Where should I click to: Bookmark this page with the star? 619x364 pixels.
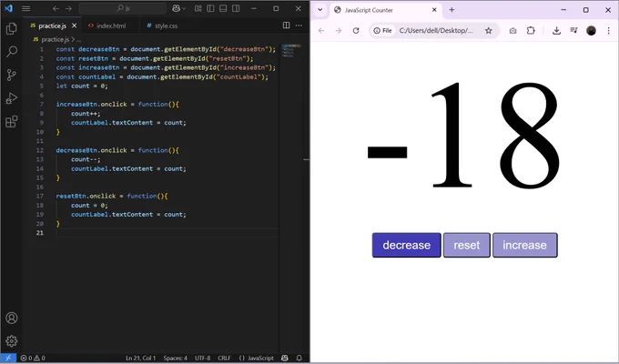click(x=488, y=30)
